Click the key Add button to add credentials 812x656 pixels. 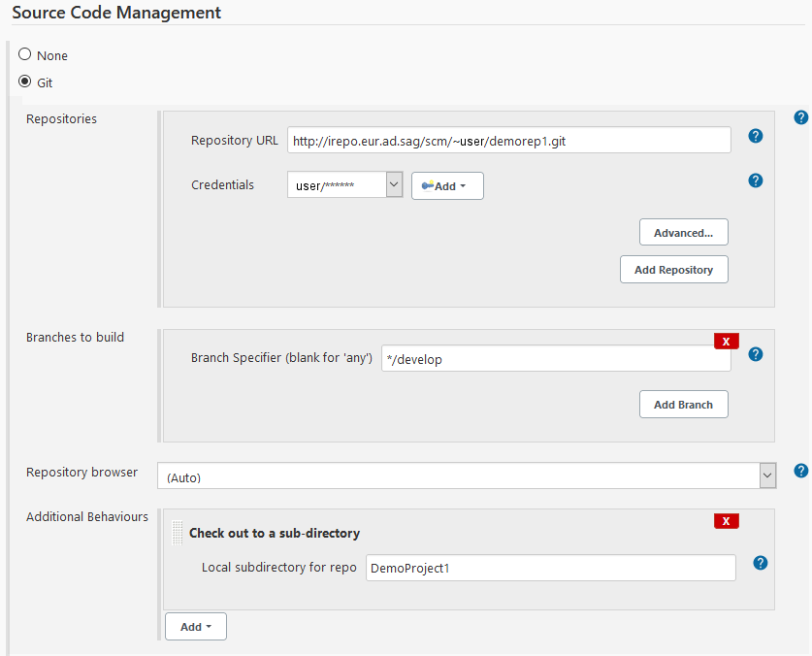447,185
